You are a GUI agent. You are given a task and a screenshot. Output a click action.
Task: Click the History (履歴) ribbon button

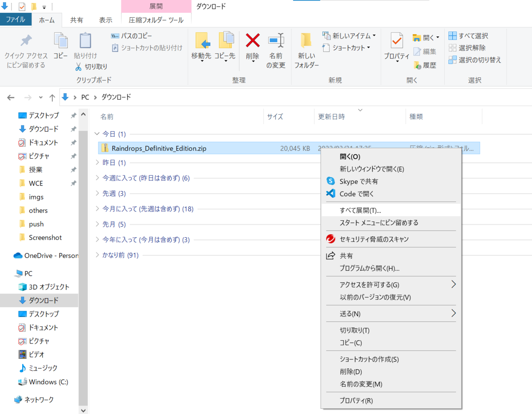point(425,65)
